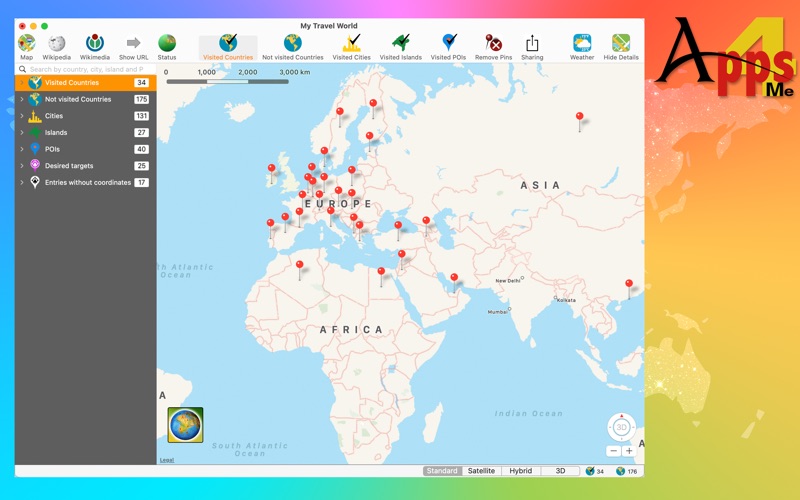Image resolution: width=800 pixels, height=500 pixels.
Task: Click the green window zoom button
Action: [44, 26]
